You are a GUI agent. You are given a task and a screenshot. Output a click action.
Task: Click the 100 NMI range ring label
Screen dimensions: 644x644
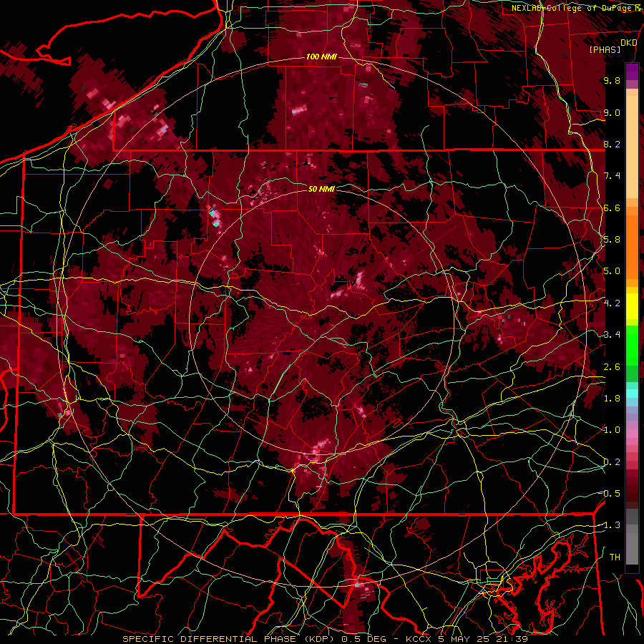point(321,57)
